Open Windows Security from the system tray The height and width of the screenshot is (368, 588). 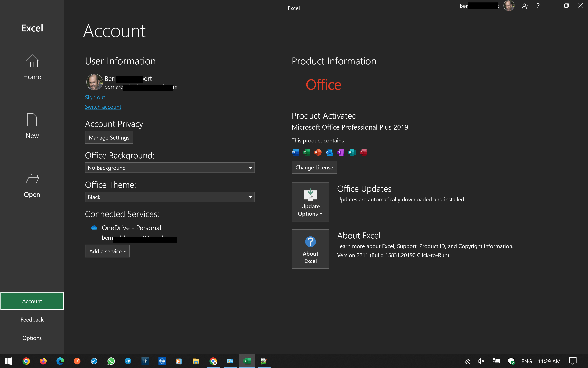coord(511,361)
